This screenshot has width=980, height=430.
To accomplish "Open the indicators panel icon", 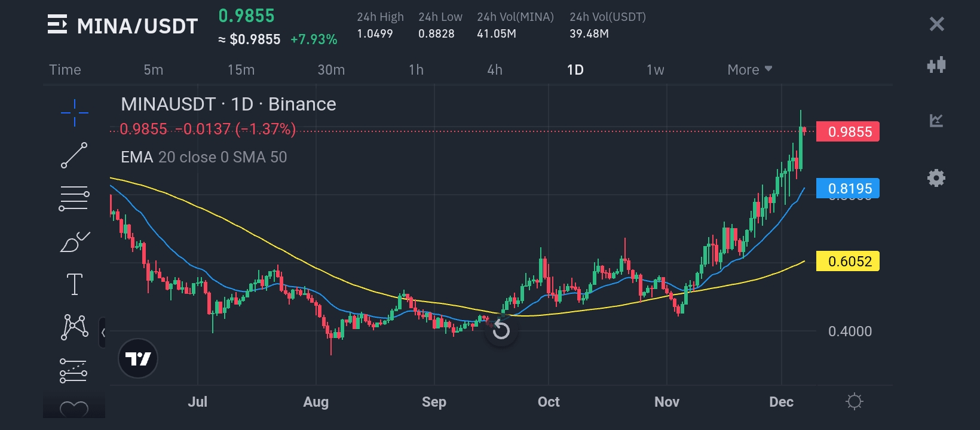I will (936, 121).
